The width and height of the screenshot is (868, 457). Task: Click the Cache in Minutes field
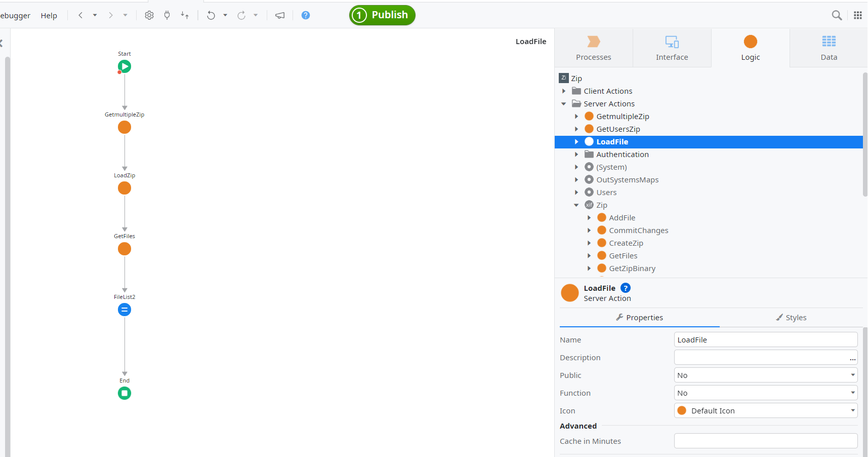pyautogui.click(x=766, y=441)
